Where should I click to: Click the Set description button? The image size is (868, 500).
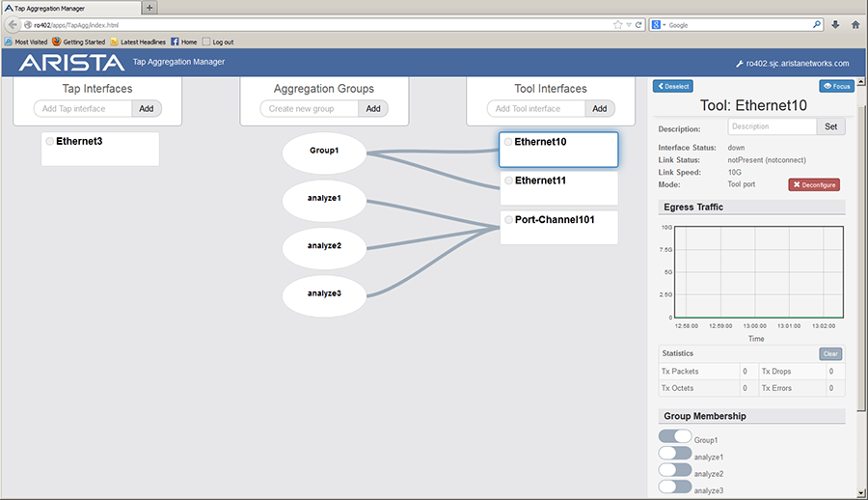pyautogui.click(x=831, y=126)
